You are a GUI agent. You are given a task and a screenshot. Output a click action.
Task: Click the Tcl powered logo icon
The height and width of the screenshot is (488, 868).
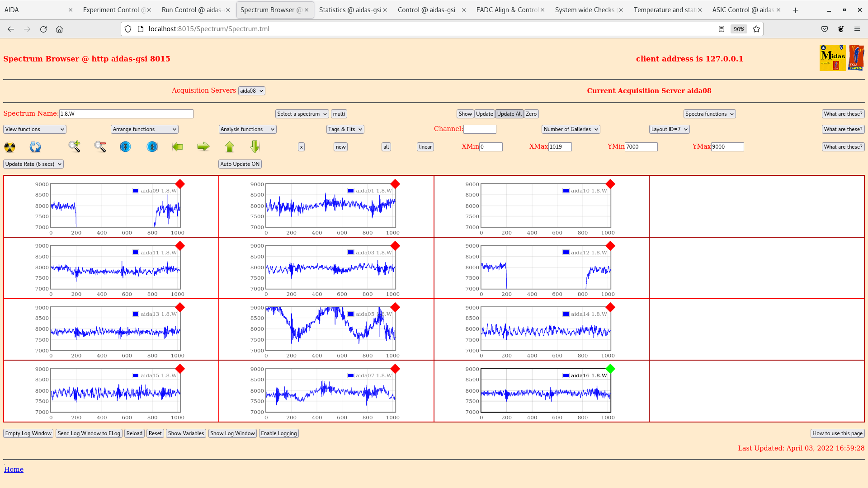(856, 58)
